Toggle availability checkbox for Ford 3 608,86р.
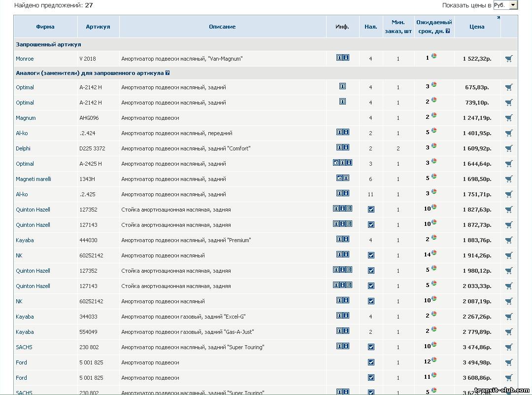 [371, 377]
